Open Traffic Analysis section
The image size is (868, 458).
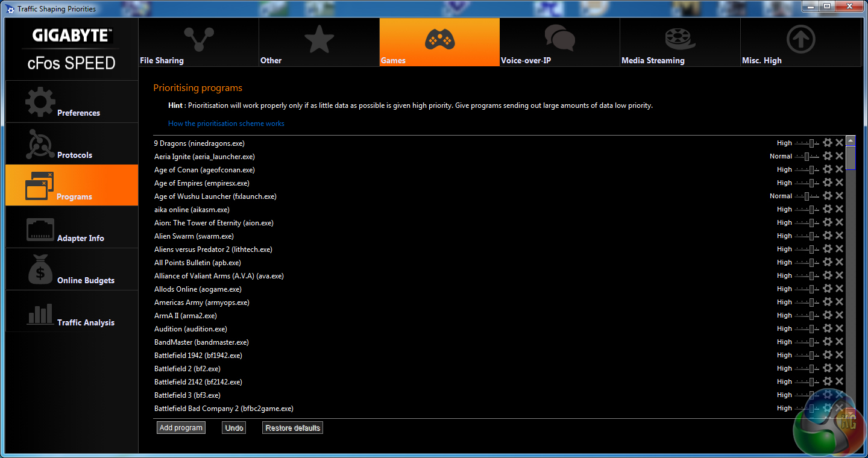click(72, 311)
